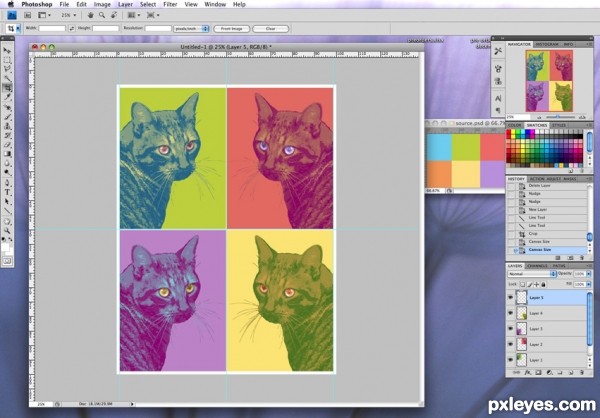600x418 pixels.
Task: Toggle lock all padlock in the Layers panel
Action: coord(543,284)
